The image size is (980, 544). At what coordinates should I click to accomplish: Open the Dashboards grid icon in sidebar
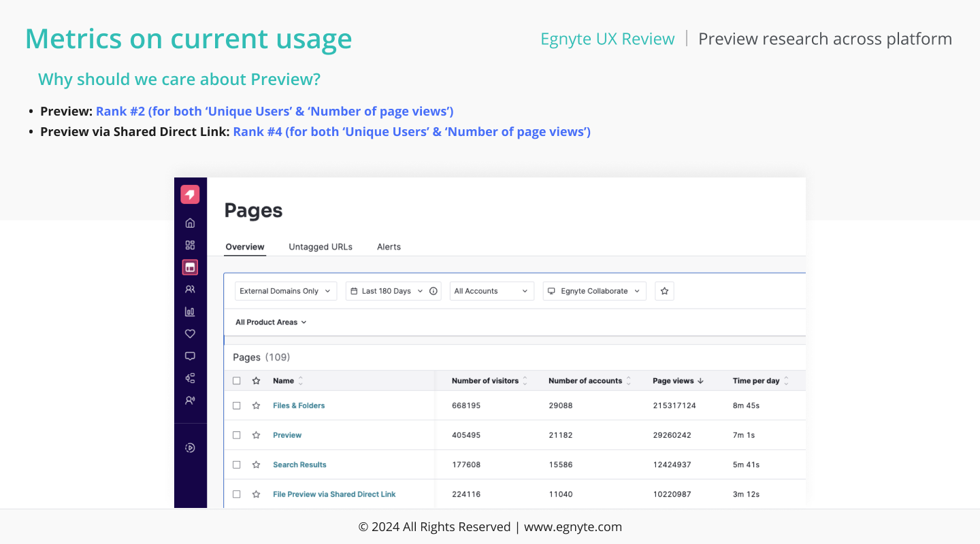point(190,245)
